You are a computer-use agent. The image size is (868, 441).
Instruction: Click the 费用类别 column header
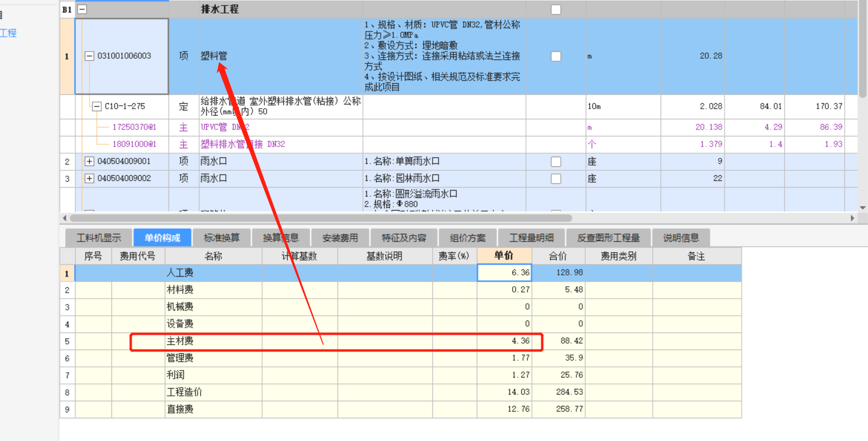tap(618, 256)
